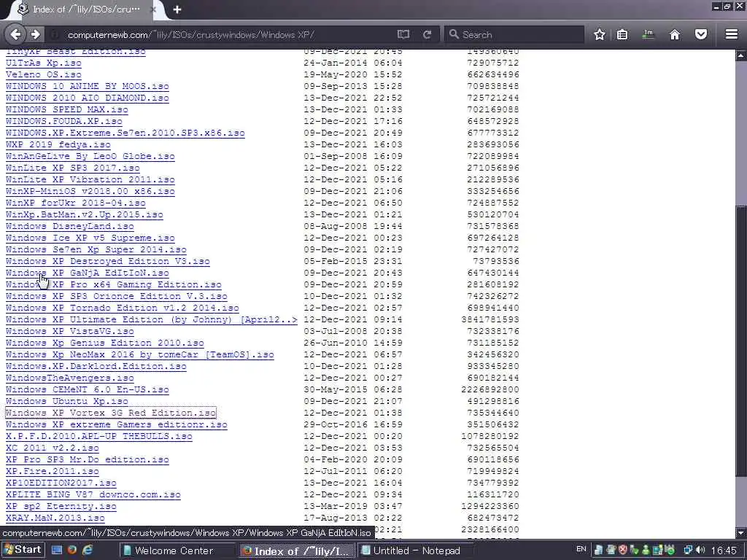Viewport: 747px width, 560px height.
Task: Click XRAY.MaN.2013.iso
Action: (55, 518)
